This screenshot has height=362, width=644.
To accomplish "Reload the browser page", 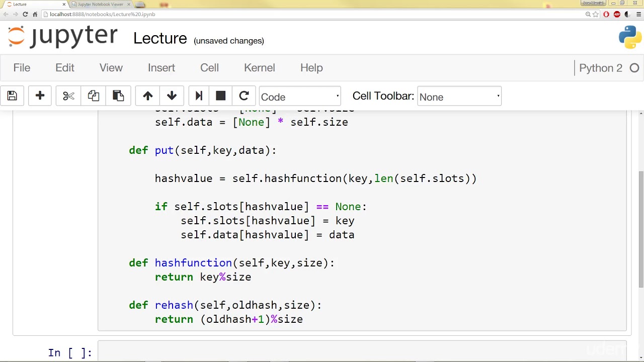I will pyautogui.click(x=25, y=14).
